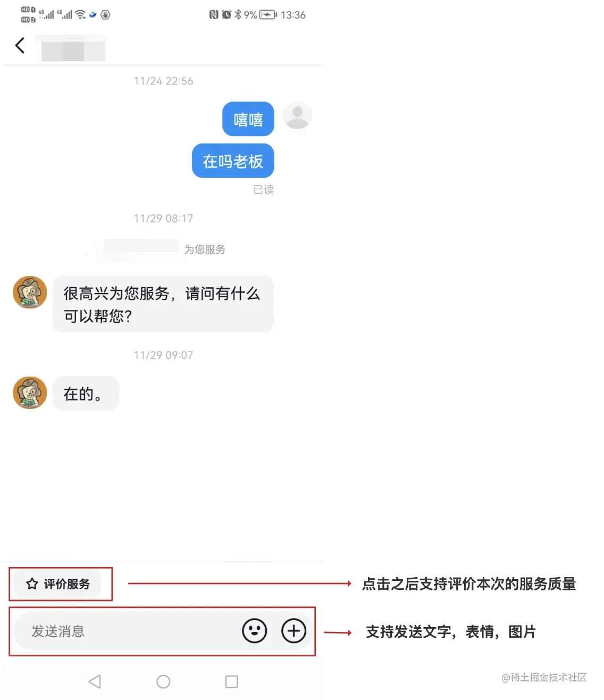604x700 pixels.
Task: Tap Android home circle navigation button
Action: (x=163, y=681)
